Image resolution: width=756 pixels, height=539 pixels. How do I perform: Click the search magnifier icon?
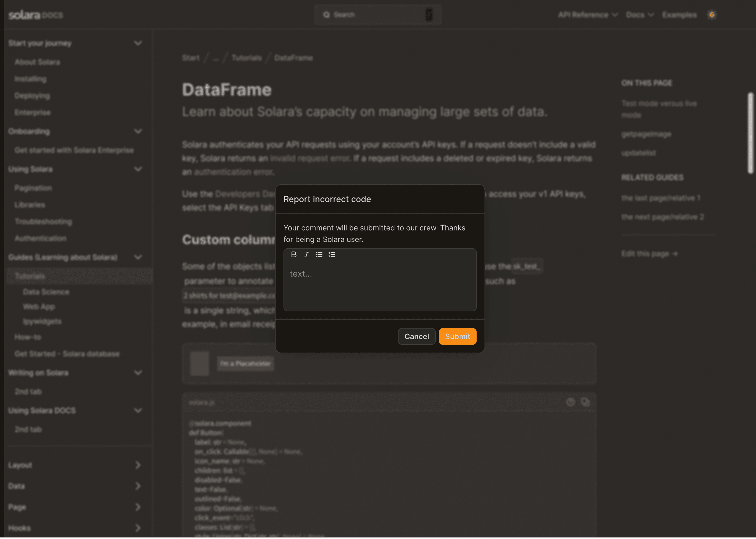pyautogui.click(x=326, y=15)
